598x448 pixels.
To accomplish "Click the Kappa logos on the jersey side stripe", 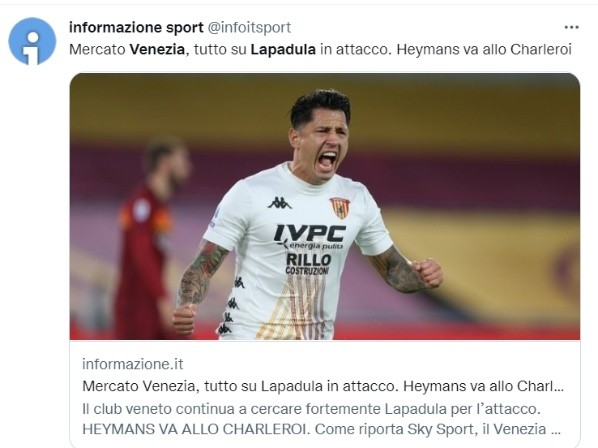I will click(x=230, y=306).
